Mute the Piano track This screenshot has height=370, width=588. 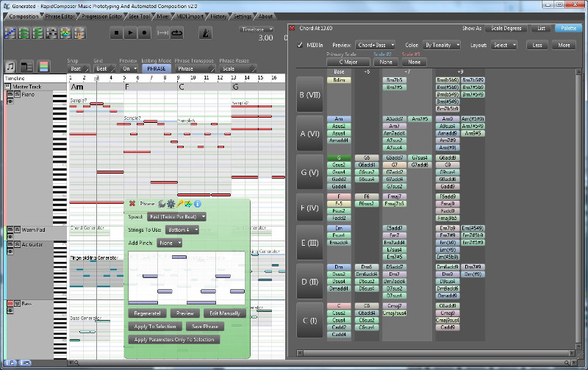pos(10,95)
